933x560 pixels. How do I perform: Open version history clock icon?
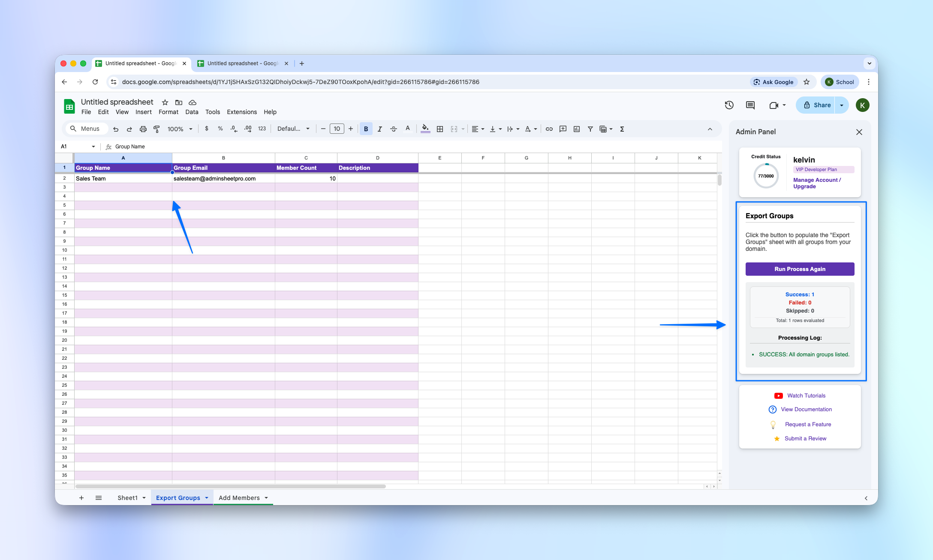pyautogui.click(x=729, y=105)
